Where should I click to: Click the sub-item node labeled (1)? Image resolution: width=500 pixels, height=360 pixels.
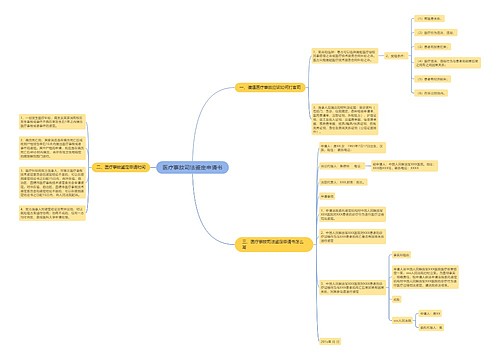coord(429,19)
